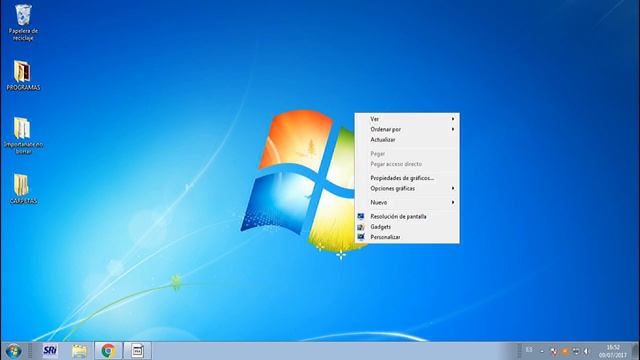Select the Papelera de reciclaje desktop icon

23,22
